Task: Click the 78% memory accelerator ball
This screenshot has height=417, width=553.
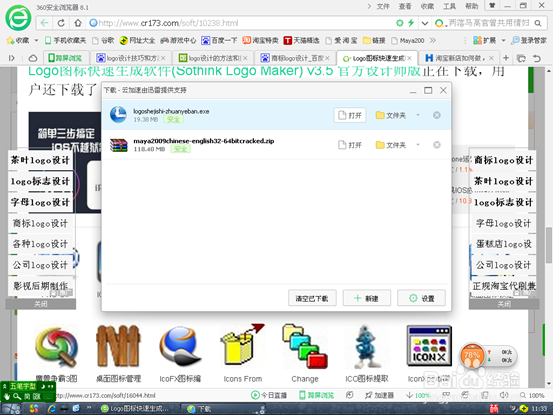Action: (472, 355)
